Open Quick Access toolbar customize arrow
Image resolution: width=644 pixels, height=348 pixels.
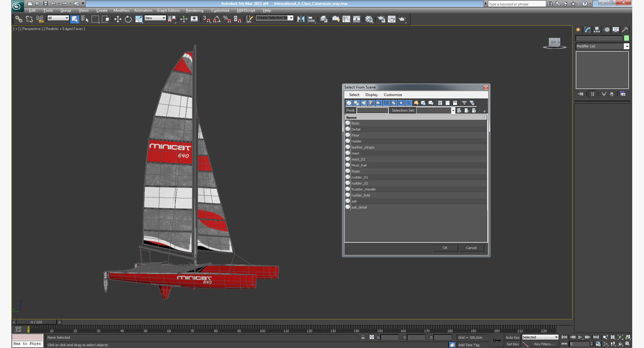click(83, 3)
